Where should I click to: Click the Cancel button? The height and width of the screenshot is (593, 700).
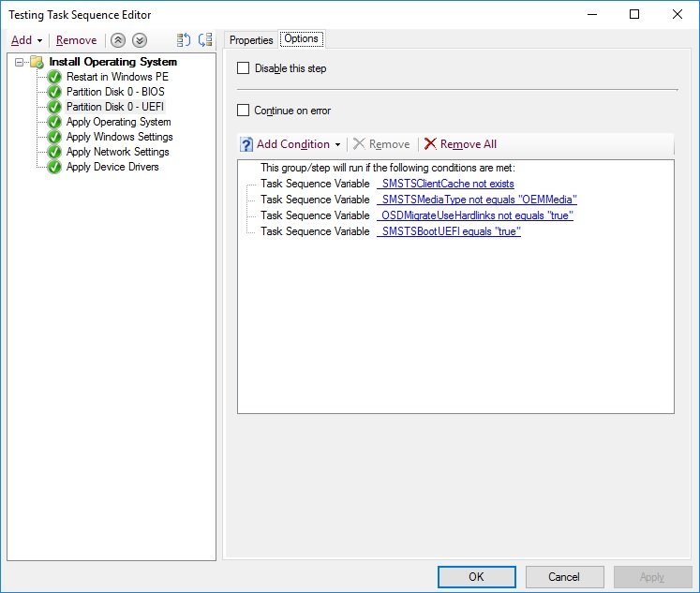[564, 577]
